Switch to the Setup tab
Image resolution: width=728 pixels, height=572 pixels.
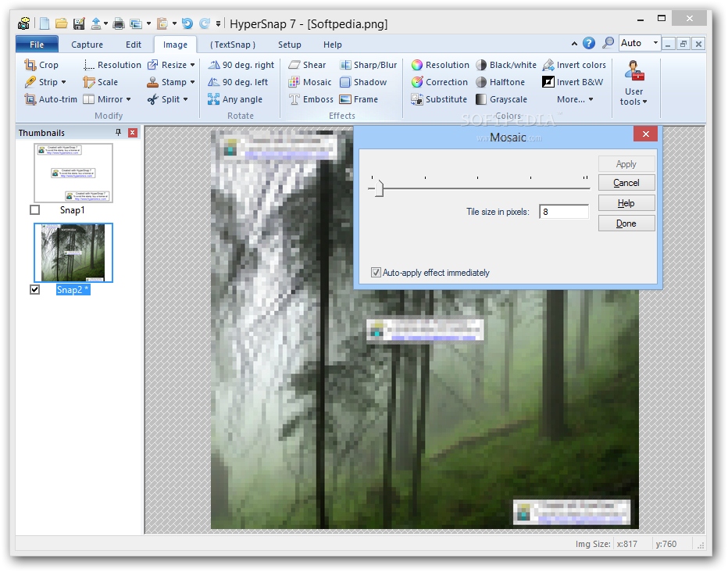[x=289, y=45]
